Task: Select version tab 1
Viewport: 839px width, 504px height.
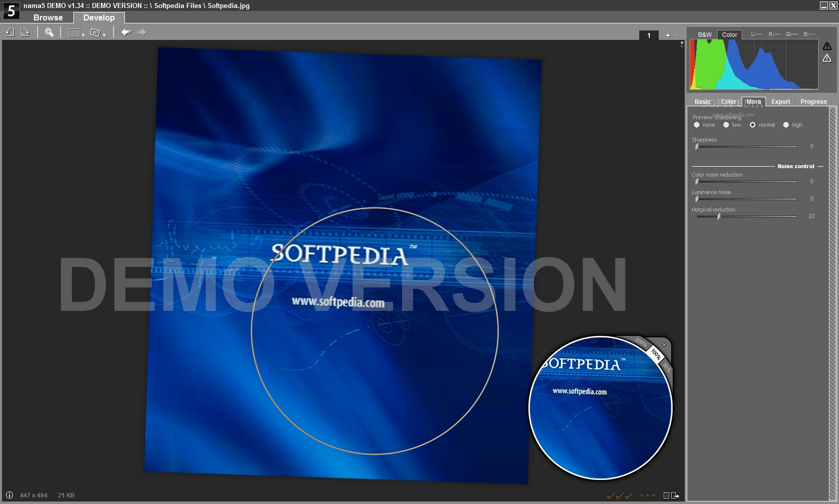Action: [x=649, y=35]
